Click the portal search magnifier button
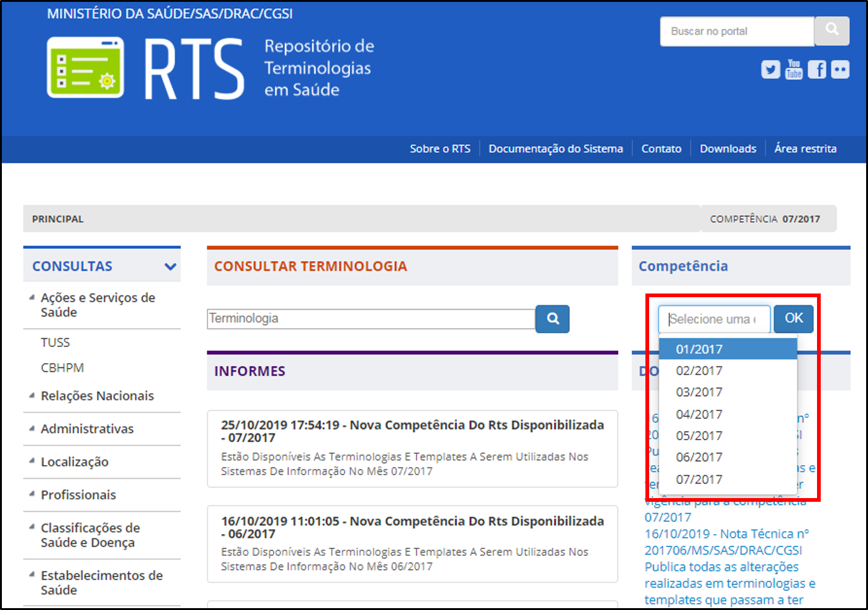This screenshot has width=868, height=610. tap(832, 30)
